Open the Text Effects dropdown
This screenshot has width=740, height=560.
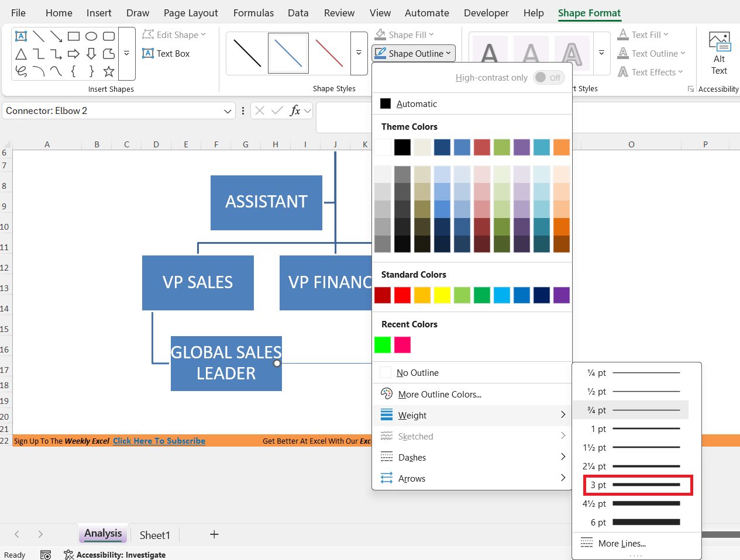click(x=650, y=72)
